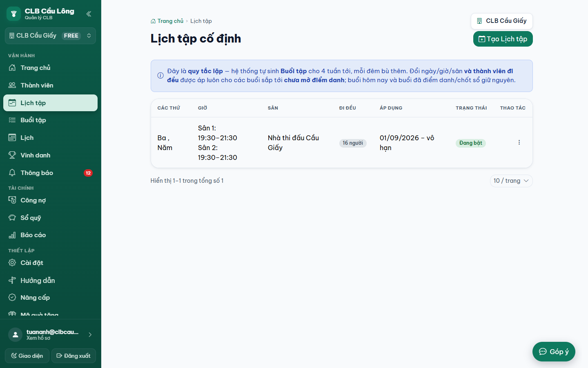The width and height of the screenshot is (588, 368).
Task: Click the Hiển thị 1-1 trong tổng số 1 text
Action: (x=187, y=181)
